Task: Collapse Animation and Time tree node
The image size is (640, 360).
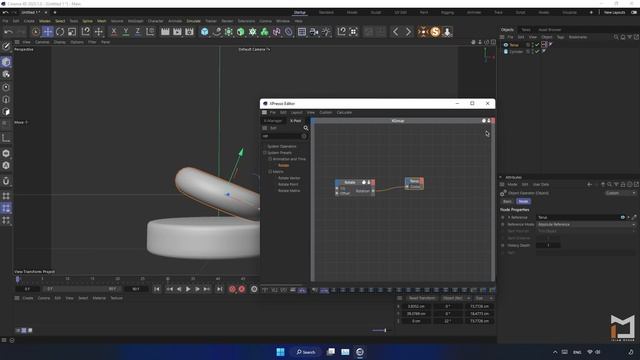Action: point(270,159)
